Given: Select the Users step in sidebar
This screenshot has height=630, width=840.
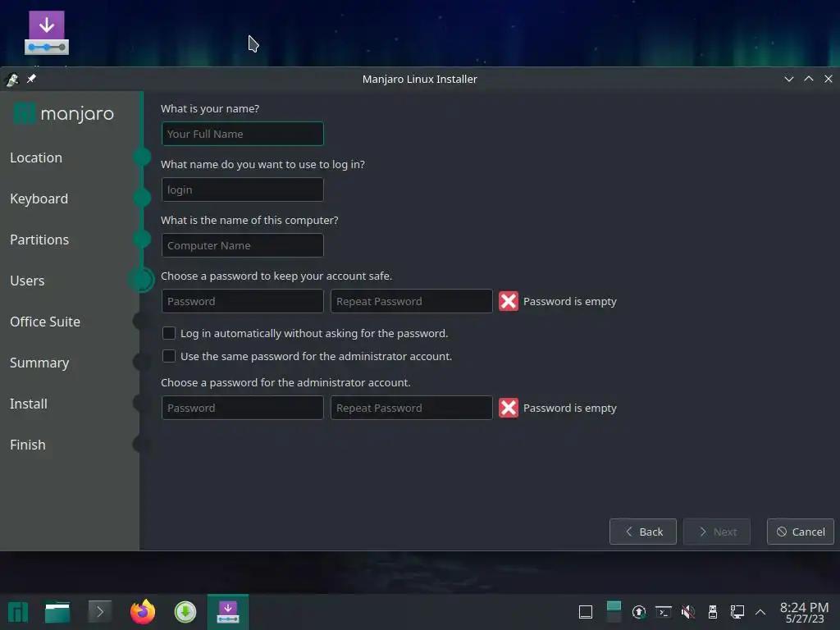Looking at the screenshot, I should 27,281.
